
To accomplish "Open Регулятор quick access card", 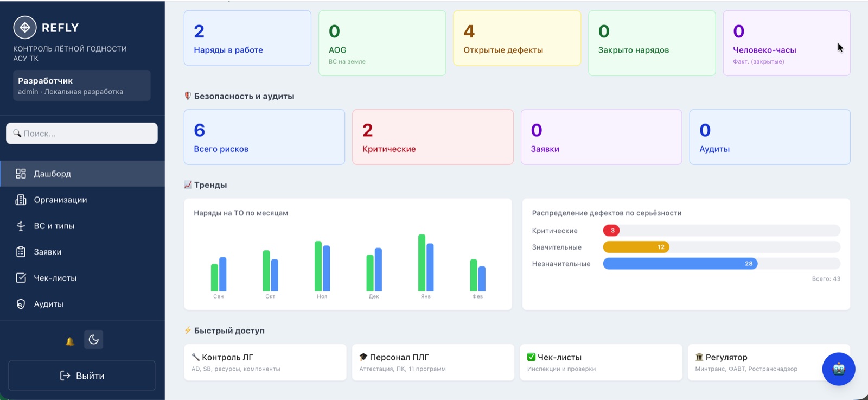I will pos(769,362).
